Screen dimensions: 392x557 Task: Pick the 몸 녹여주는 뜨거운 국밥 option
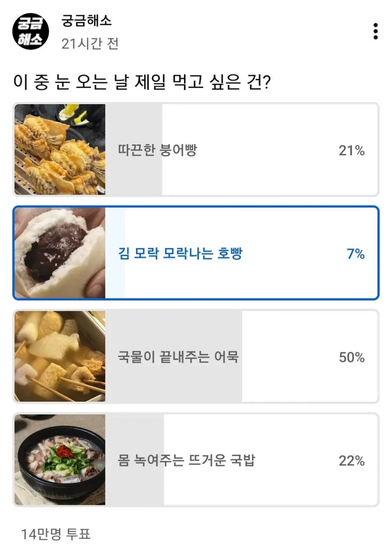click(x=186, y=461)
